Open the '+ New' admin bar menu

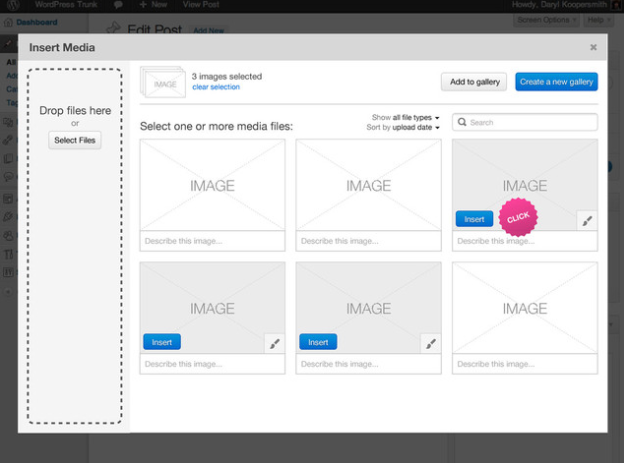point(152,5)
